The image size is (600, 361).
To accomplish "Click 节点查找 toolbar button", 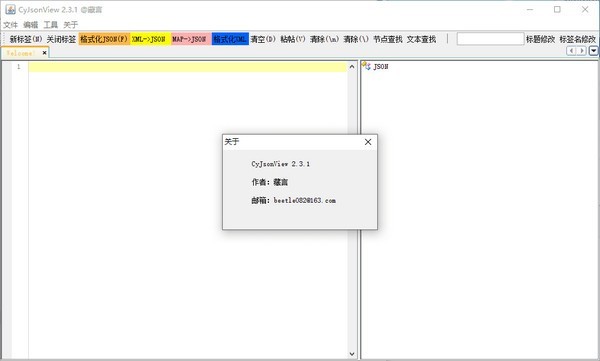I will (x=388, y=39).
